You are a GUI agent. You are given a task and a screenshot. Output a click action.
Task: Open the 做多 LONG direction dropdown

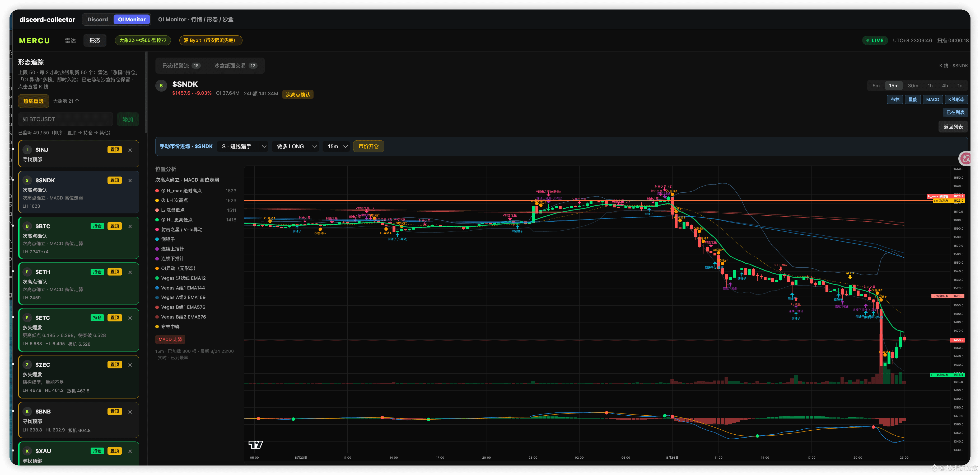point(296,147)
